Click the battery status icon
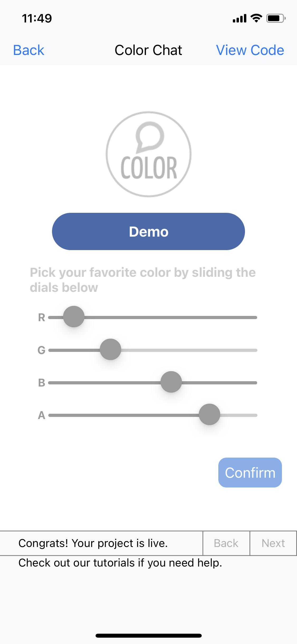 276,18
